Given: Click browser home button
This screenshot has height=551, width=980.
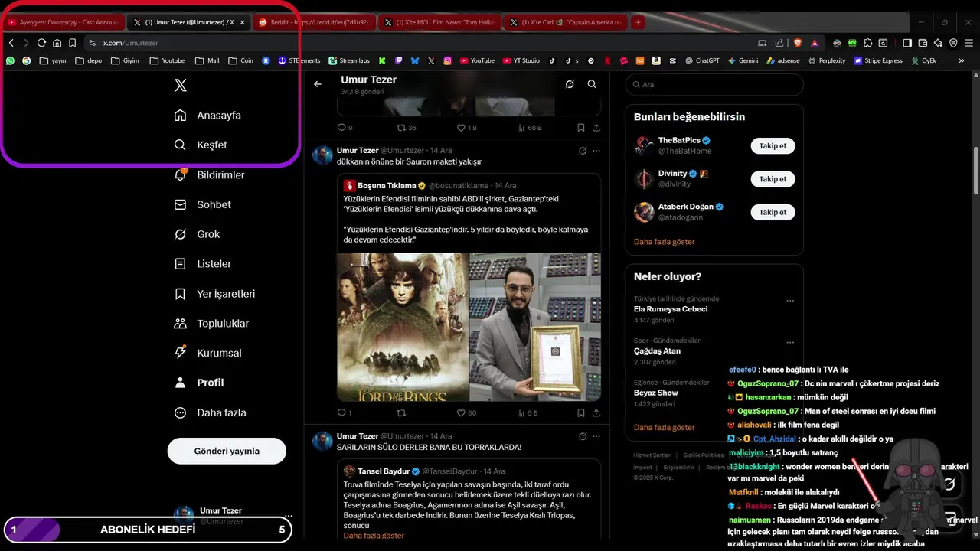Looking at the screenshot, I should tap(57, 43).
